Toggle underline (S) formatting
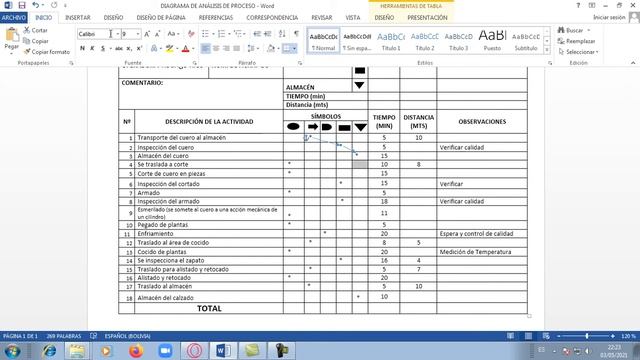 103,48
